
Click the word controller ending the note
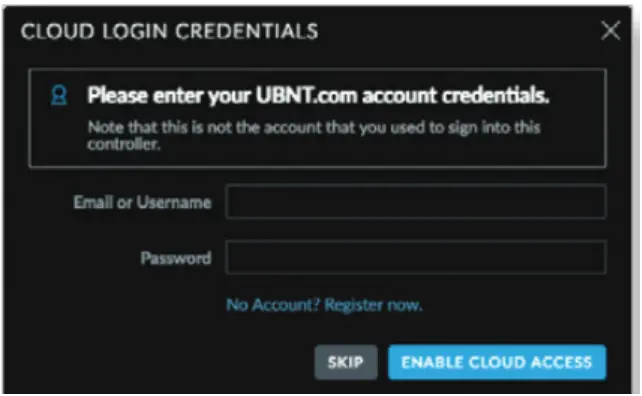[x=124, y=144]
